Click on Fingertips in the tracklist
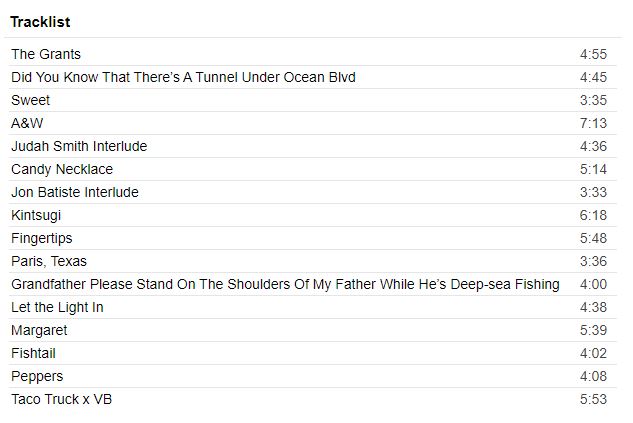 [x=42, y=238]
